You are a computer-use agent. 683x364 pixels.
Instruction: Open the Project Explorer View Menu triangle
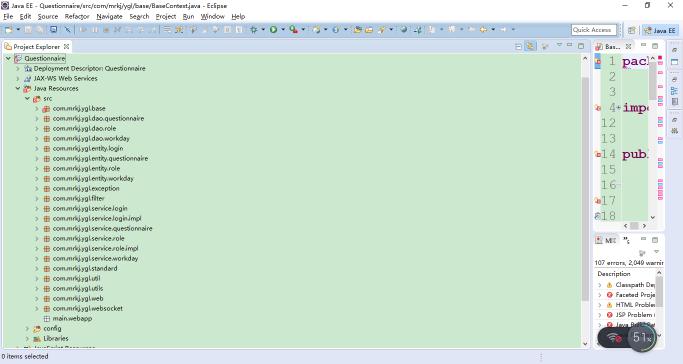pos(559,45)
